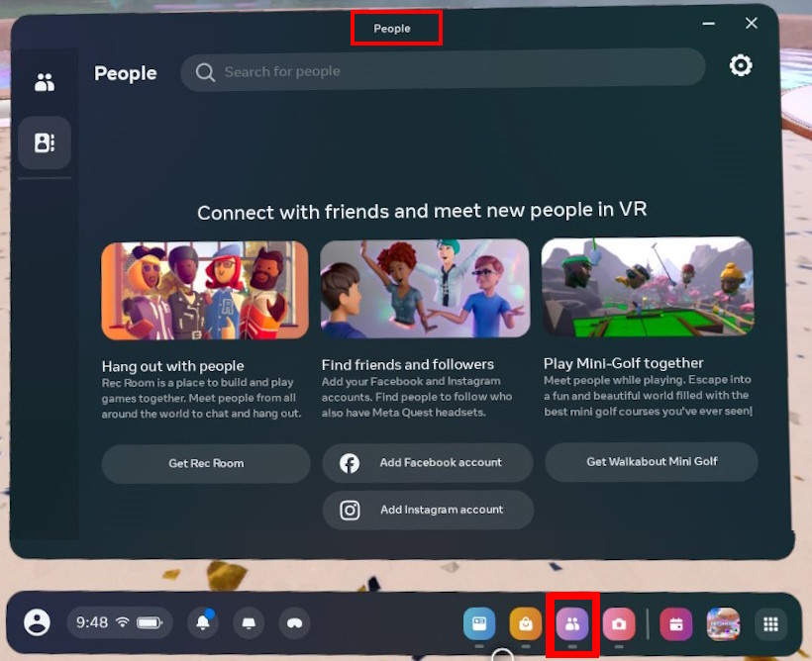
Task: Open the settings gear in People window
Action: pyautogui.click(x=740, y=66)
